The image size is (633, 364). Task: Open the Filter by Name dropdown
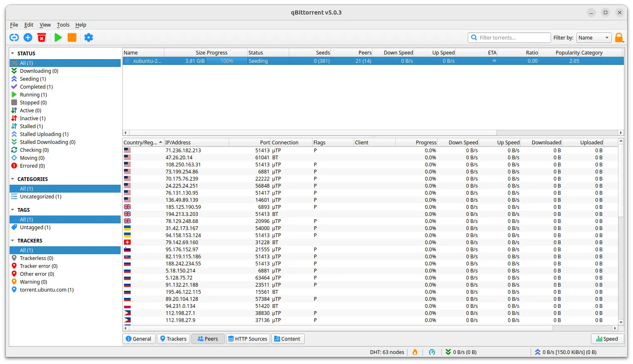tap(594, 37)
